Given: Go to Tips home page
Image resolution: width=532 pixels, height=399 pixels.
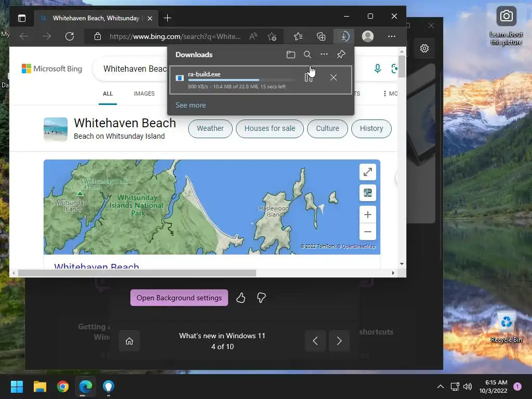Looking at the screenshot, I should pyautogui.click(x=129, y=341).
